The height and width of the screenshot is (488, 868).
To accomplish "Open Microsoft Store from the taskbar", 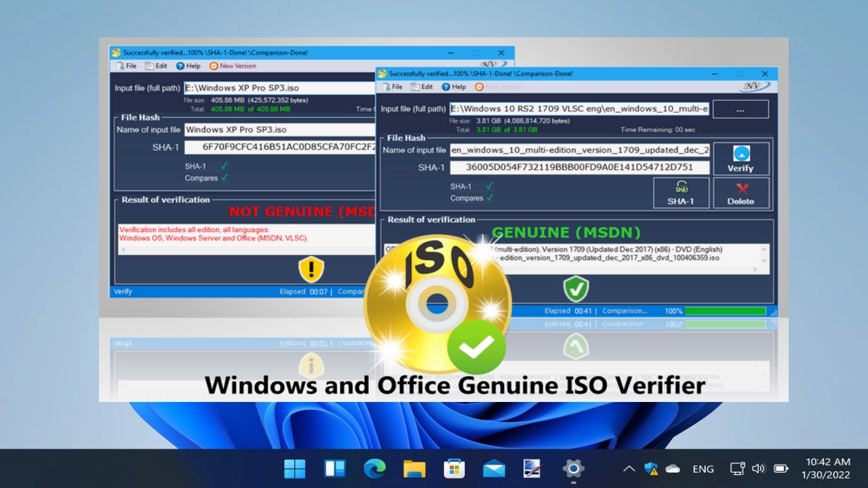I will tap(454, 468).
